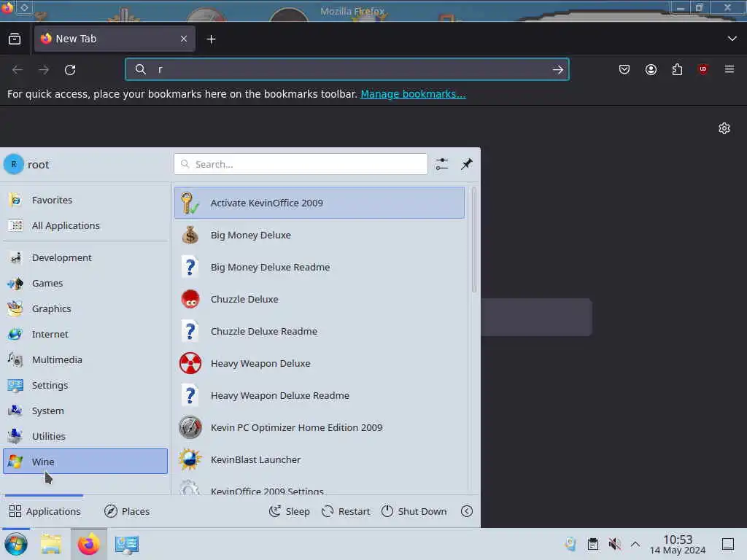Click the Firefox taskbar icon

[89, 544]
